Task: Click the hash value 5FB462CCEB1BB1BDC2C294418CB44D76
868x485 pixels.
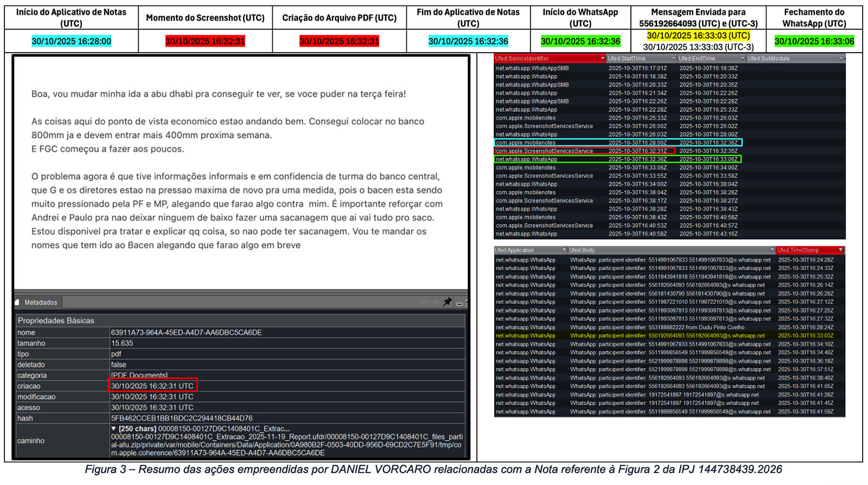Action: coord(182,418)
